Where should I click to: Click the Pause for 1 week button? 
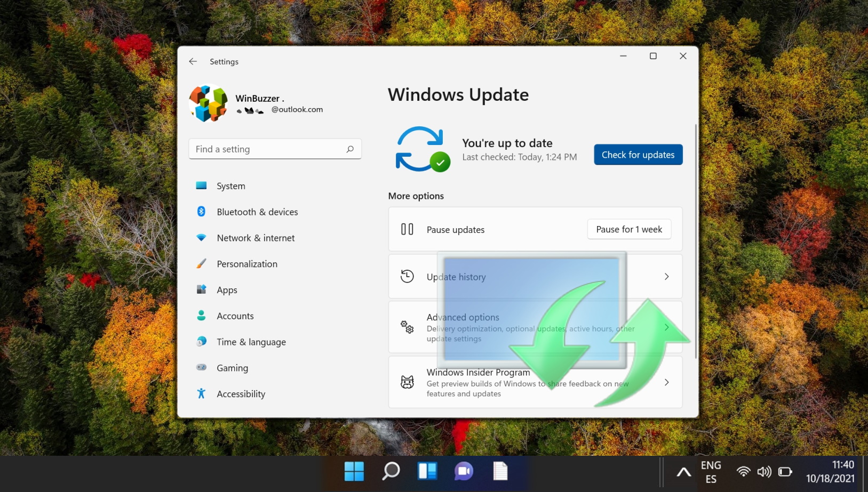[628, 229]
